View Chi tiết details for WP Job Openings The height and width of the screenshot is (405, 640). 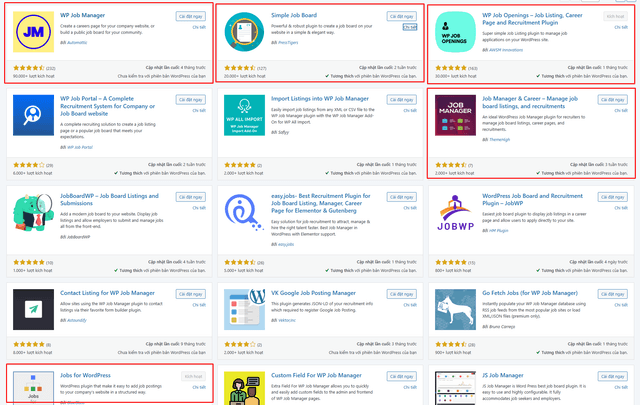point(621,27)
